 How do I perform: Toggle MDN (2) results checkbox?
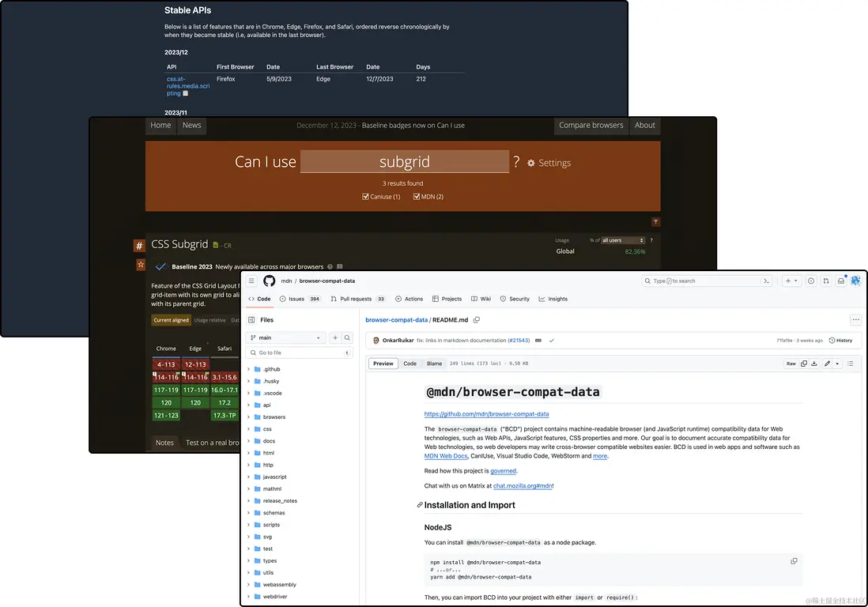pos(417,197)
